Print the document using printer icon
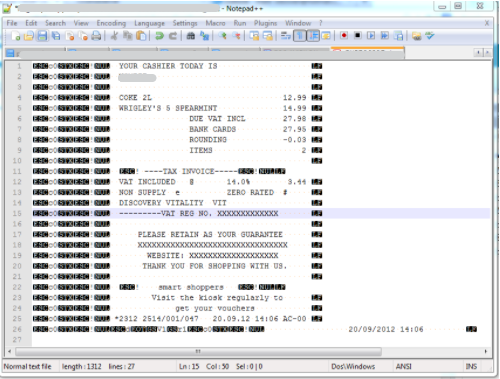The image size is (500, 379). point(96,36)
